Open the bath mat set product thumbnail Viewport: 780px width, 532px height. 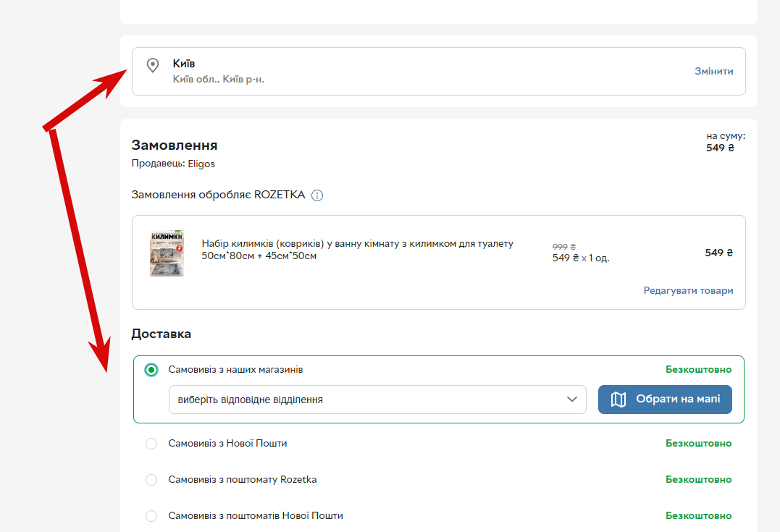167,253
